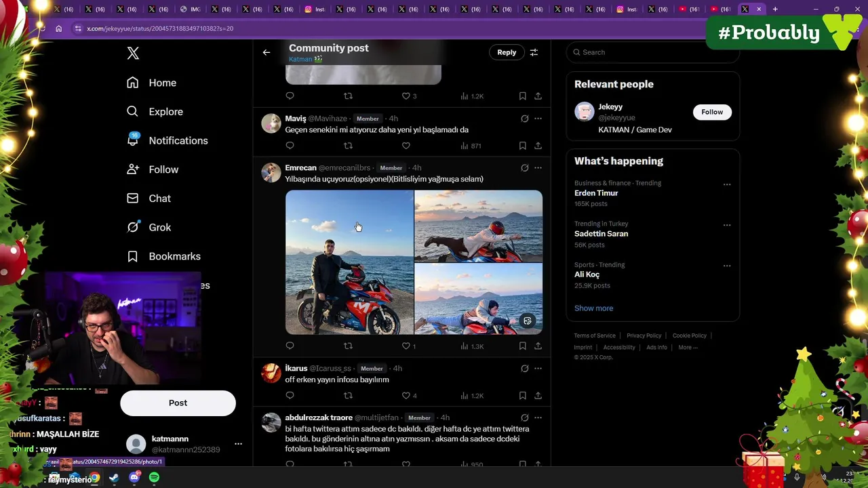Open Emrecan's profile avatar

[x=271, y=173]
